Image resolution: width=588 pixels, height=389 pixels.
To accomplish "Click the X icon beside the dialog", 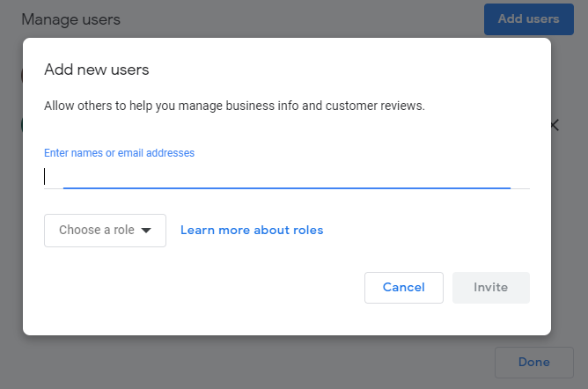I will [555, 125].
